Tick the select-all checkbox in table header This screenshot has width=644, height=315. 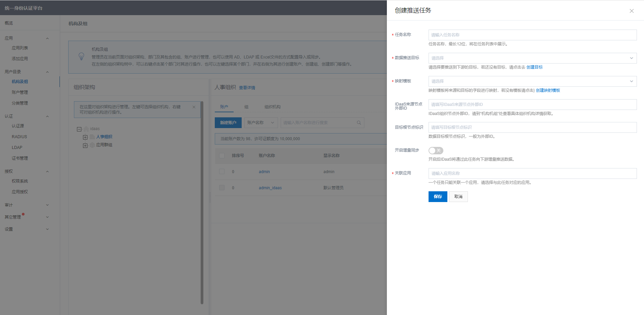222,156
